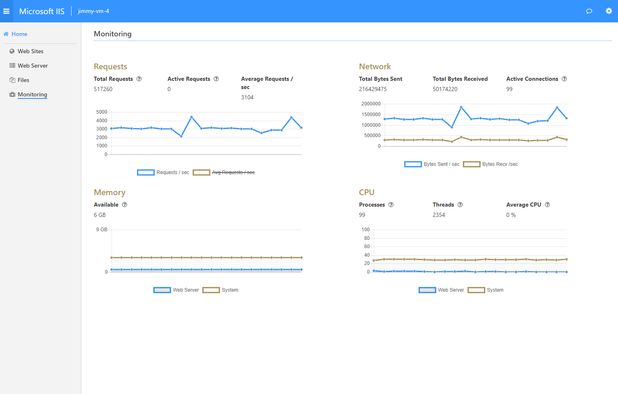Toggle CPU chart Web Server legend swatch
Screen dimensions: 618x394
pos(427,290)
